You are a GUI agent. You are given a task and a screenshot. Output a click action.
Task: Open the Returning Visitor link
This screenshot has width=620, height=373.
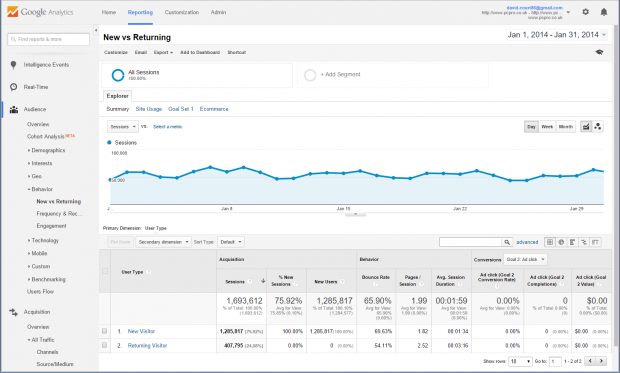click(147, 346)
